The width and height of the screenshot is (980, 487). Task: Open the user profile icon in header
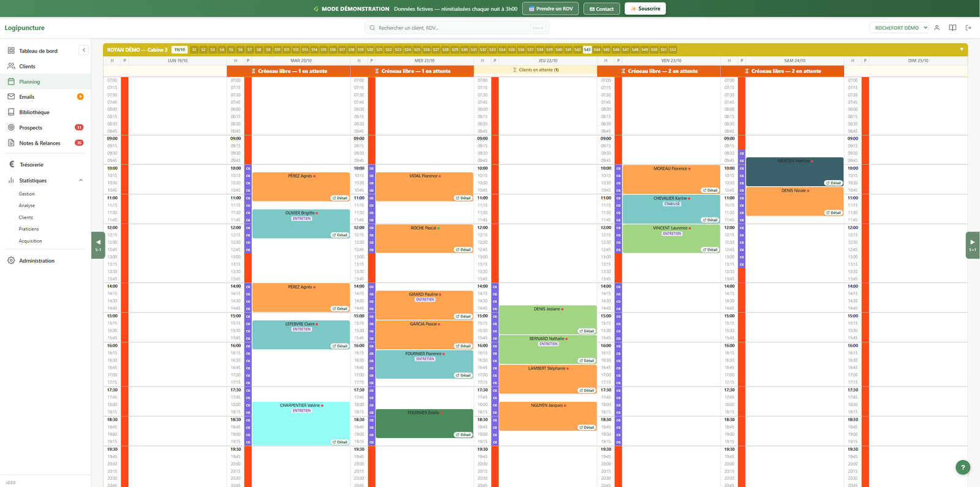[937, 28]
